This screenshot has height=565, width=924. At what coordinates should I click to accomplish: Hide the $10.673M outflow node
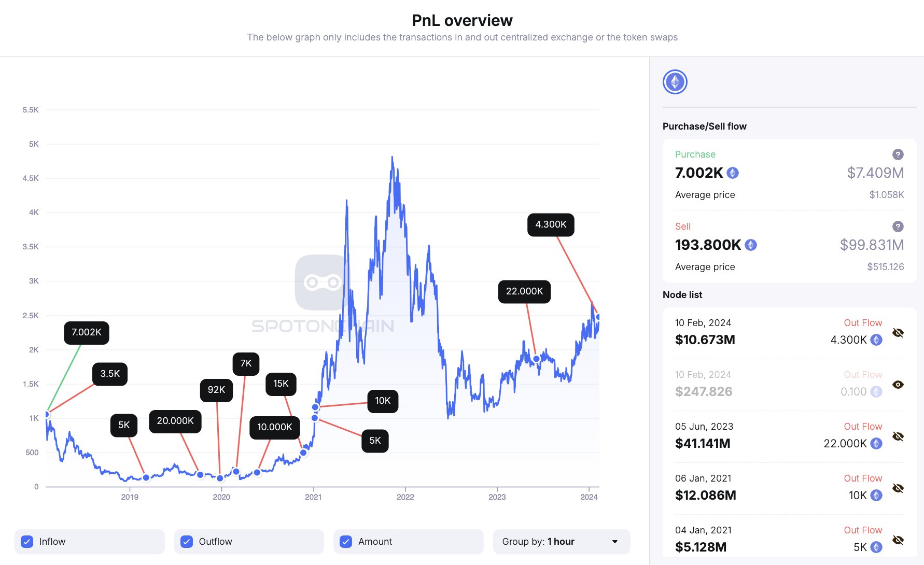tap(898, 333)
